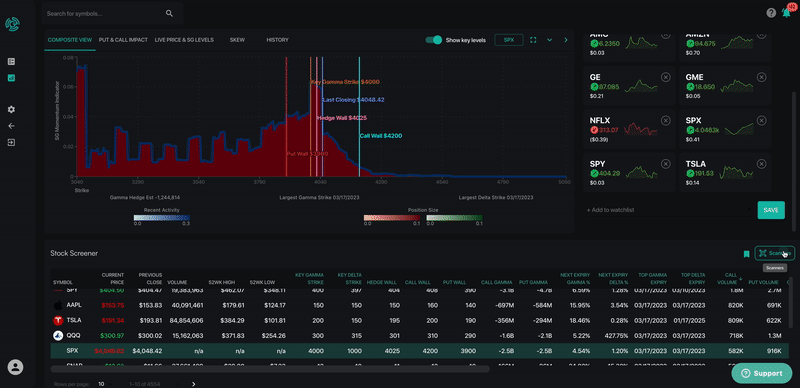Expand chart to fullscreen
Screen dimensions: 800x388
pos(533,40)
